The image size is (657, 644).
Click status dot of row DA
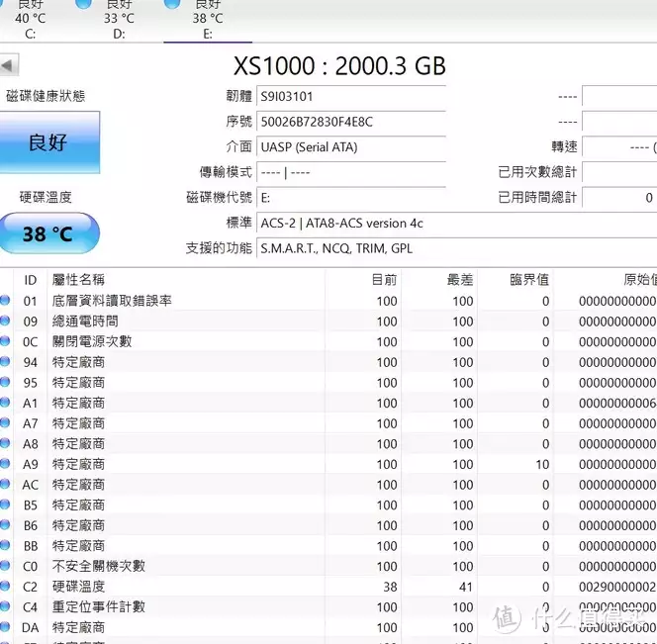pyautogui.click(x=5, y=627)
